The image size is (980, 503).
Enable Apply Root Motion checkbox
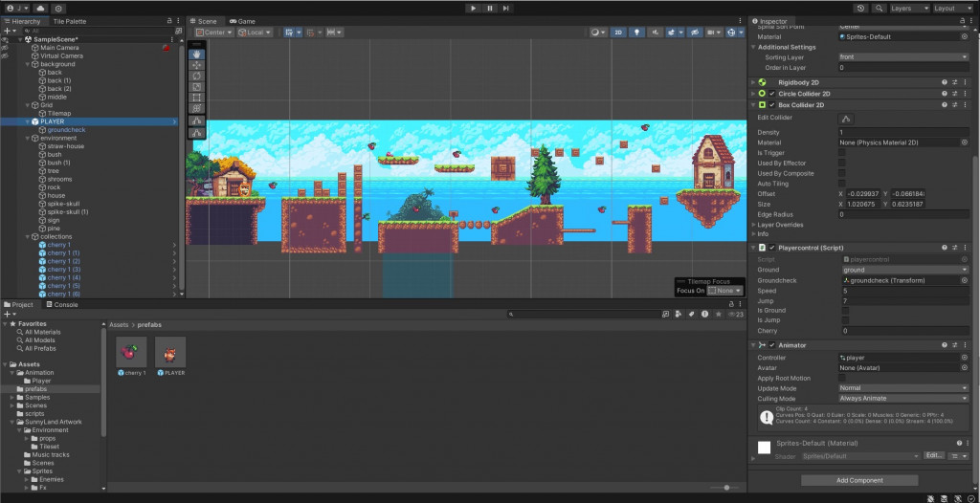pyautogui.click(x=842, y=378)
